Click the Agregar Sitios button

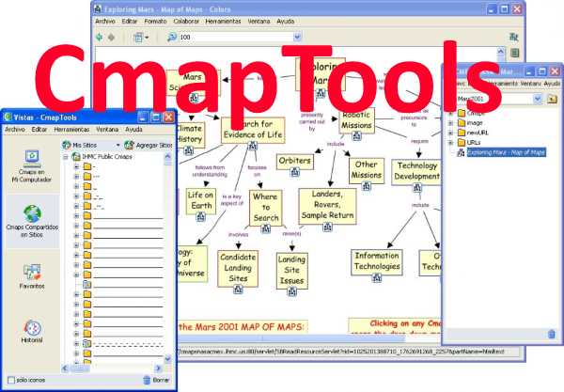coord(149,146)
